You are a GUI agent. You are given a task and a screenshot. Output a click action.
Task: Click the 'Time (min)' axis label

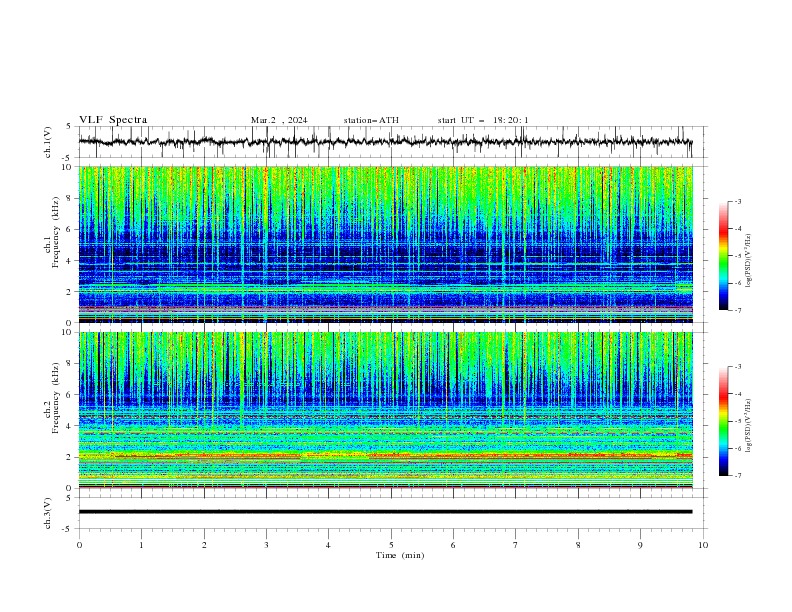400,555
